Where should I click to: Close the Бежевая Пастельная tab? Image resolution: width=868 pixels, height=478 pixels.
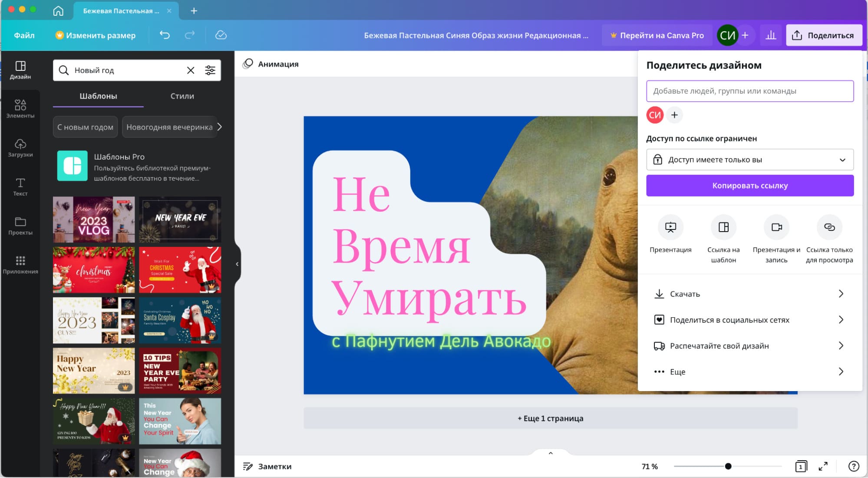pyautogui.click(x=169, y=10)
